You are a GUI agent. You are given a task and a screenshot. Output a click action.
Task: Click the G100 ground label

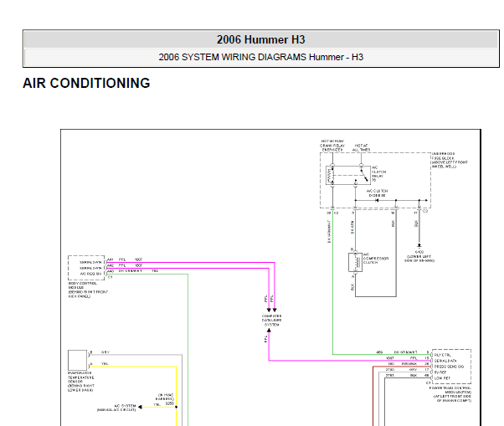point(419,252)
